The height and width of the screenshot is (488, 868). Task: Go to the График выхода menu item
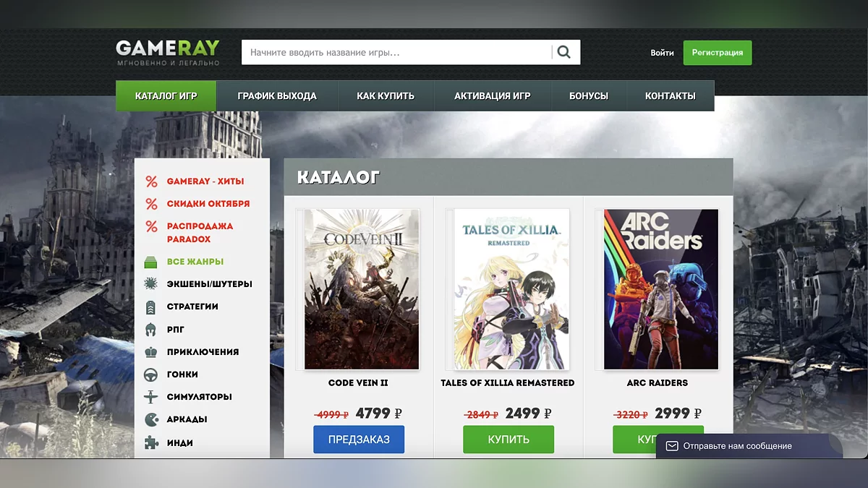tap(277, 96)
